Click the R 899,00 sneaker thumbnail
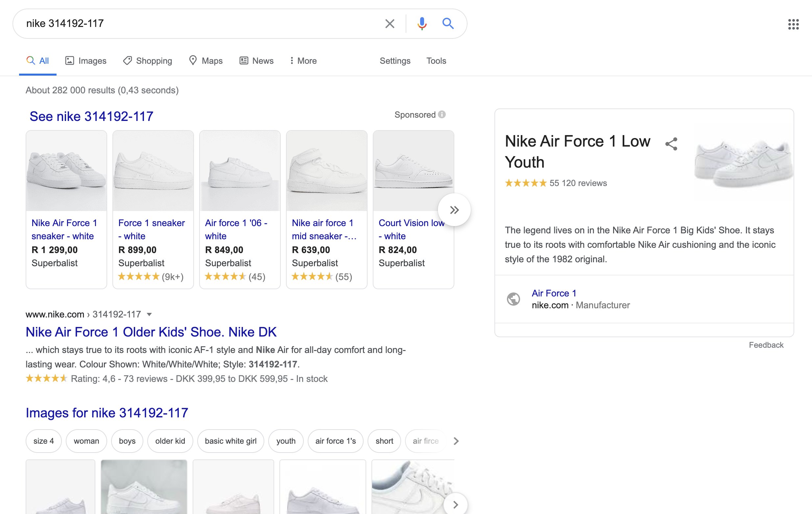 click(x=153, y=171)
